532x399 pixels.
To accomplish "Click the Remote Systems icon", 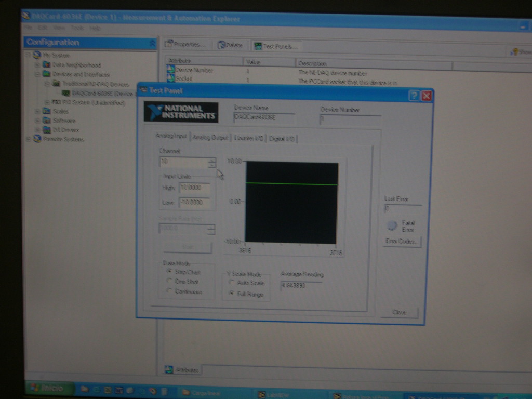I will [x=37, y=139].
